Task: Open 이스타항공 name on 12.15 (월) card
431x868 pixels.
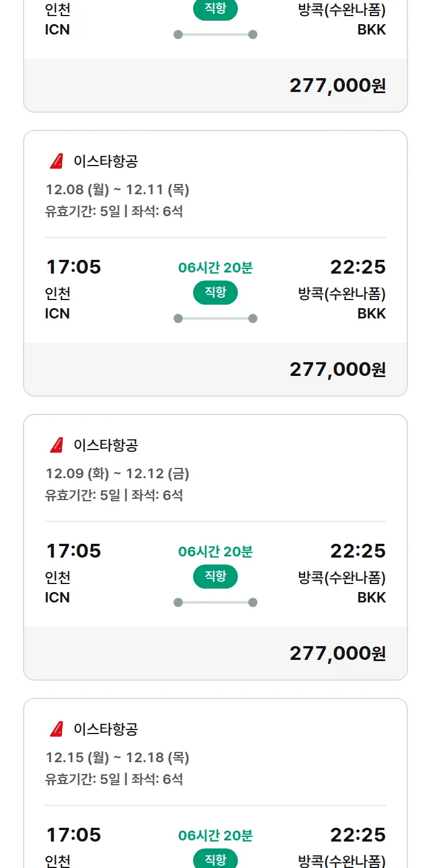Action: click(x=106, y=729)
